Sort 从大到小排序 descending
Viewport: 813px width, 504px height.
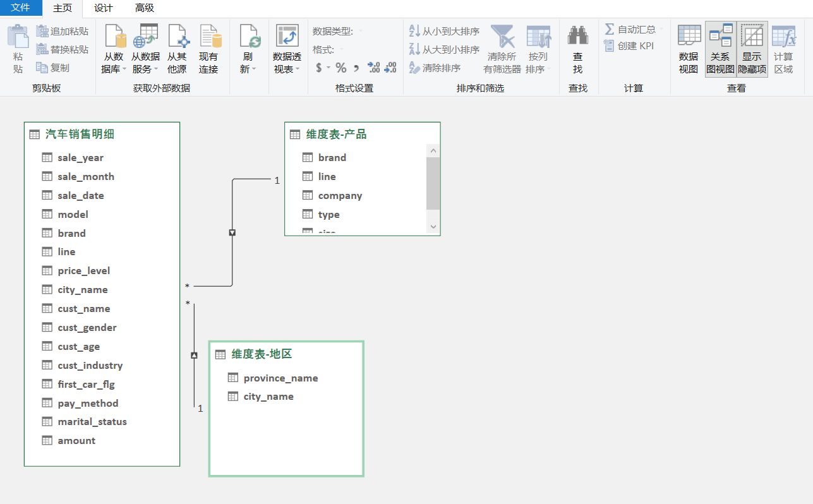click(x=445, y=49)
